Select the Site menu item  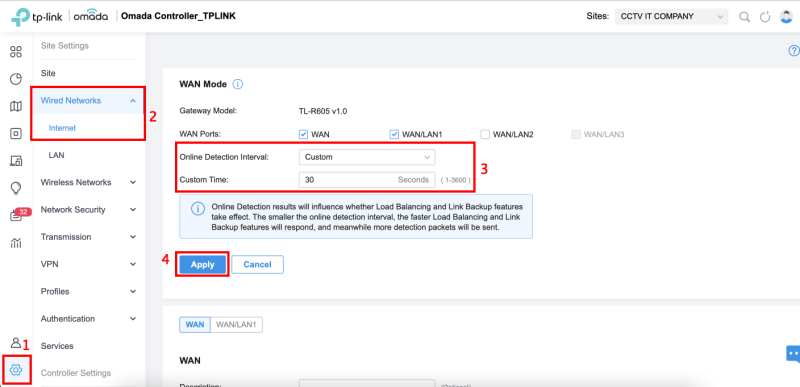tap(48, 73)
